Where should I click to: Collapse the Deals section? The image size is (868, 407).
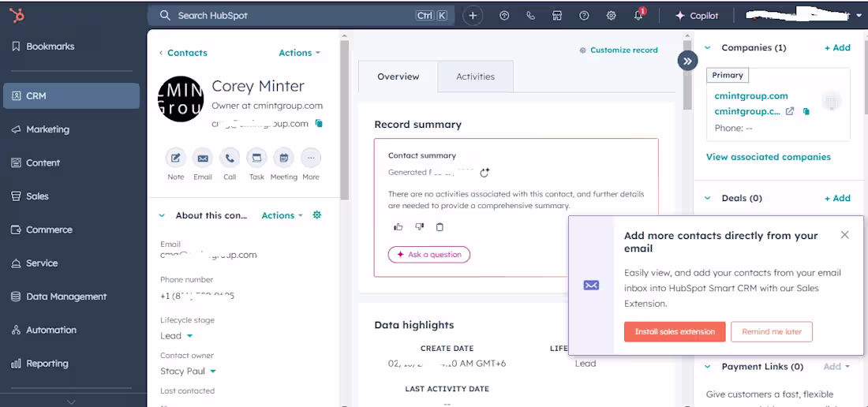[x=708, y=198]
